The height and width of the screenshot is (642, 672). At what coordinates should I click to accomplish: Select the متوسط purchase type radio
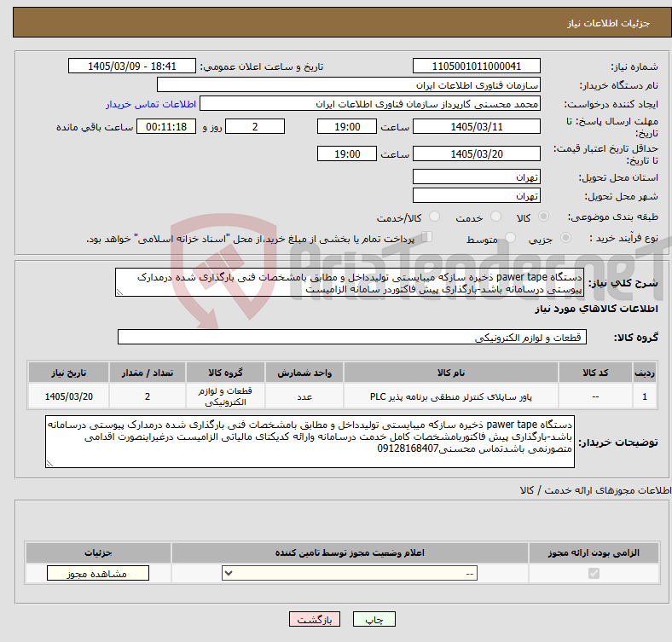[x=511, y=238]
